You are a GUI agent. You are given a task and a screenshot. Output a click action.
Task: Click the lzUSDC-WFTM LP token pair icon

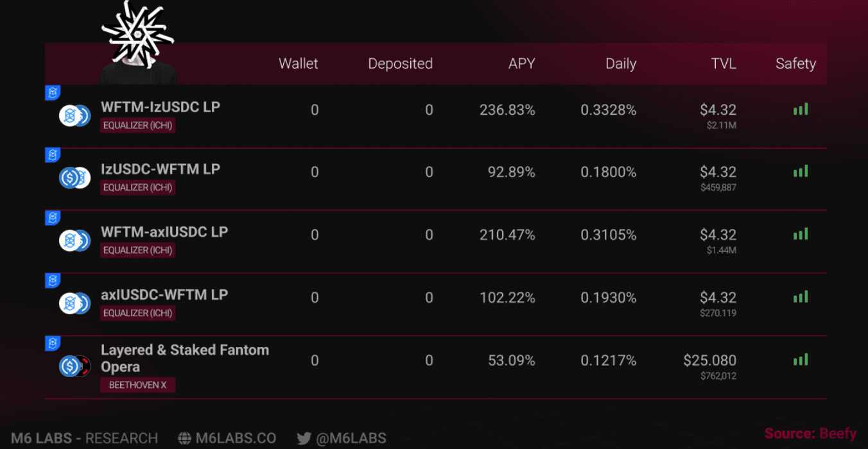pos(74,178)
